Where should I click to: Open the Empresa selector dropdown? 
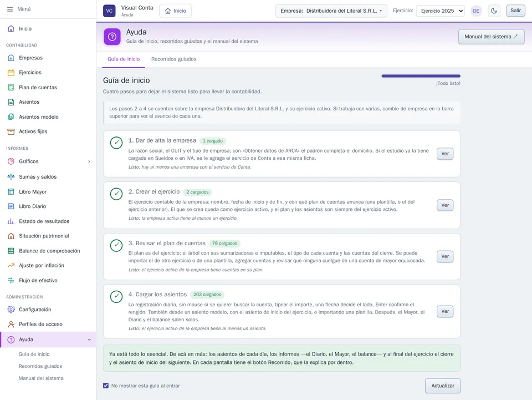pyautogui.click(x=331, y=11)
